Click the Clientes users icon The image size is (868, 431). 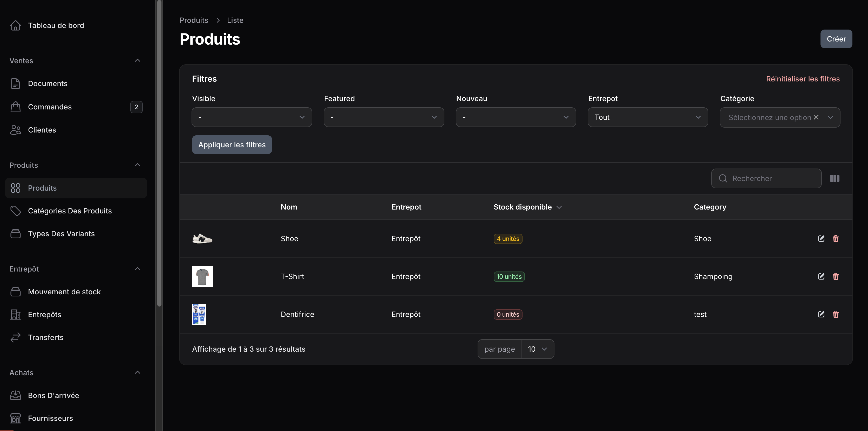coord(16,130)
